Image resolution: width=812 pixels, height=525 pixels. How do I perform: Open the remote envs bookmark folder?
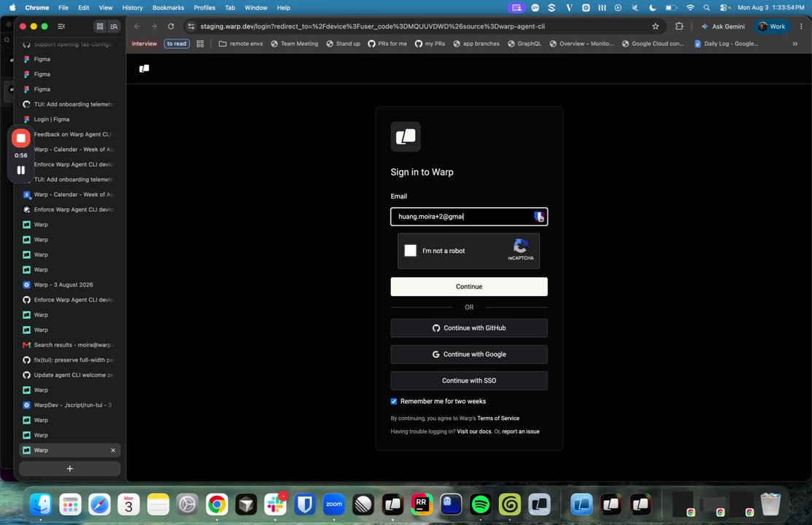[x=241, y=44]
